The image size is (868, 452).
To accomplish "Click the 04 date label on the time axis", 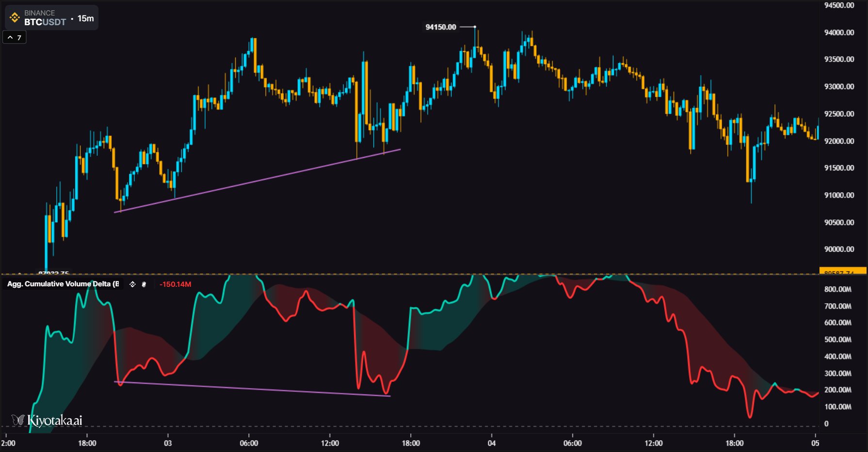I will (x=492, y=443).
